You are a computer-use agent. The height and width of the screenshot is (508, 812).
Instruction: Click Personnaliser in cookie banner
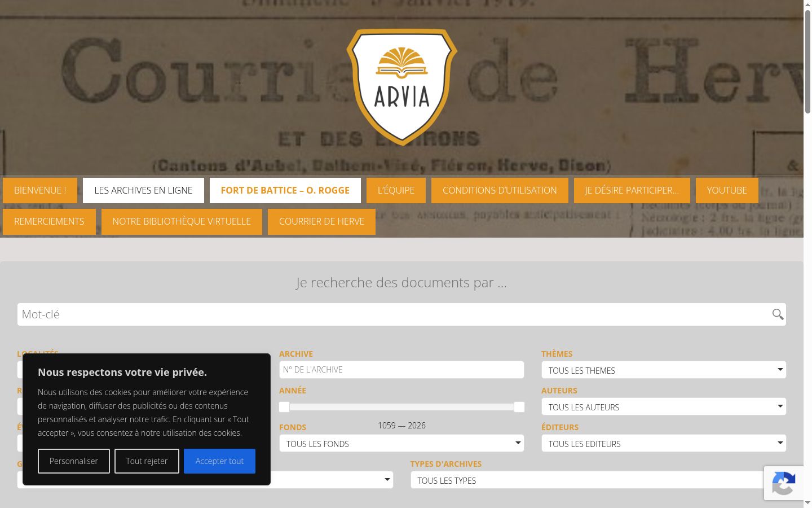point(74,461)
